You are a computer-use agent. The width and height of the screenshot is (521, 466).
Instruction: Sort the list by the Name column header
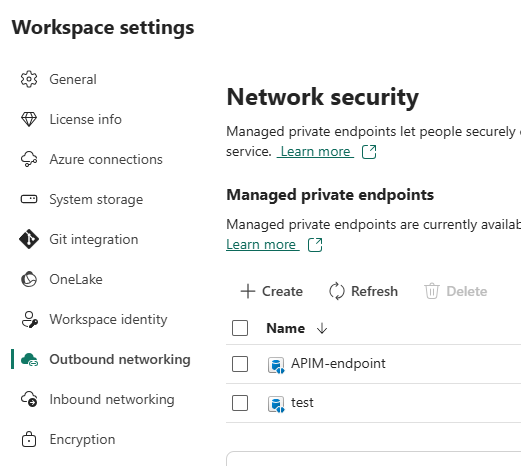click(x=286, y=328)
